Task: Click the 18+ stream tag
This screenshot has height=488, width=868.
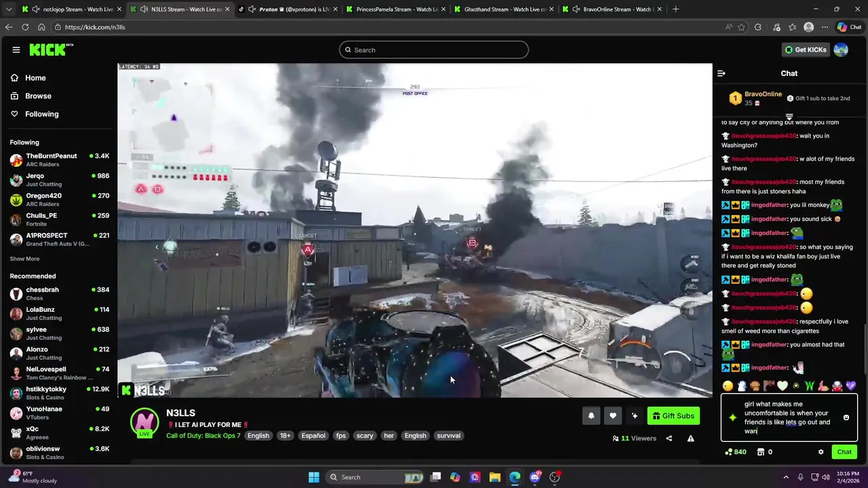Action: click(285, 436)
